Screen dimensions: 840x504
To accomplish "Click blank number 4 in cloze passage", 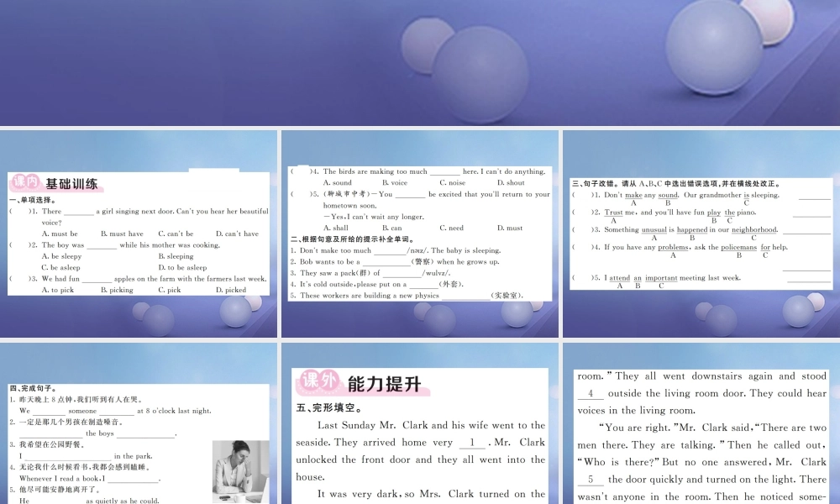I will coord(591,393).
